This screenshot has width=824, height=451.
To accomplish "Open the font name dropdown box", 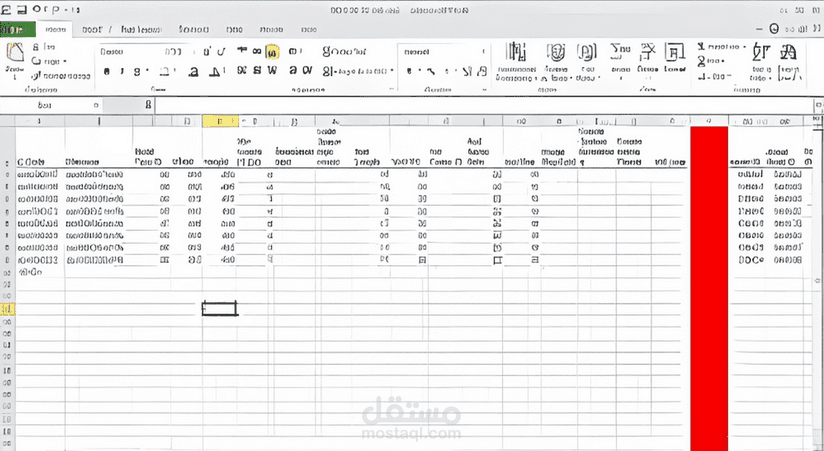I will coord(129,52).
